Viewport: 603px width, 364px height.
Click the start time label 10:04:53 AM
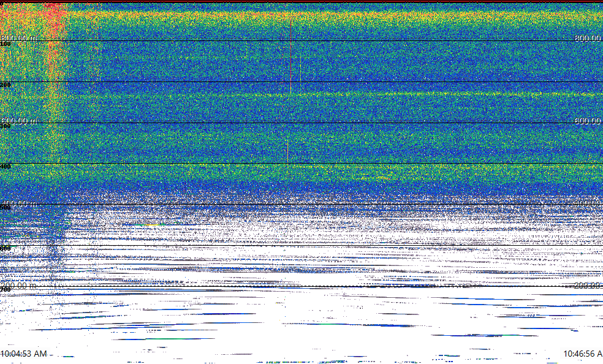tap(23, 354)
